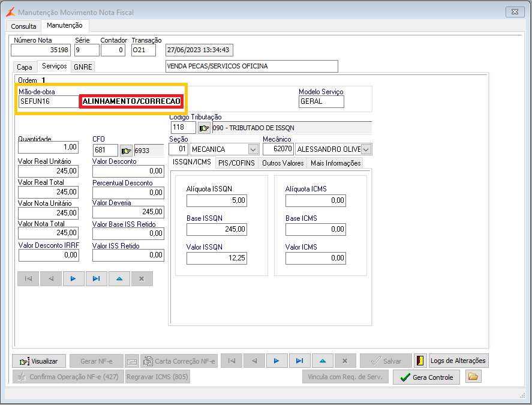Viewport: 532px width, 405px height.
Task: Select the GNRE tab
Action: (x=83, y=67)
